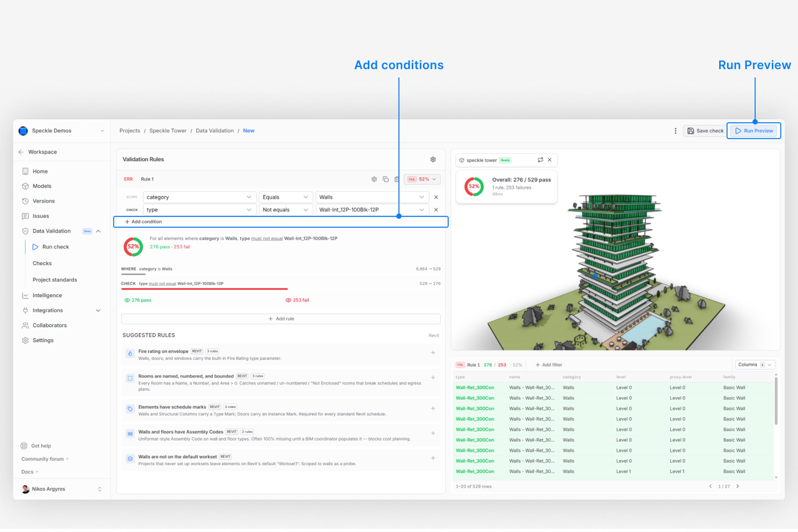Open the Checks item in sidebar
Image resolution: width=798 pixels, height=532 pixels.
(x=42, y=263)
